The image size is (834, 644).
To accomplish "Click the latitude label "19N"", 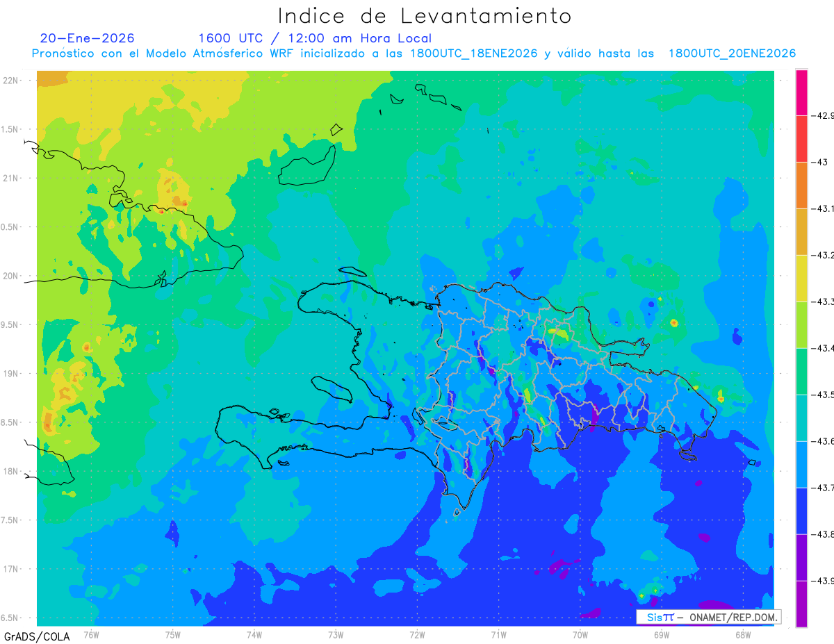I will [x=12, y=374].
